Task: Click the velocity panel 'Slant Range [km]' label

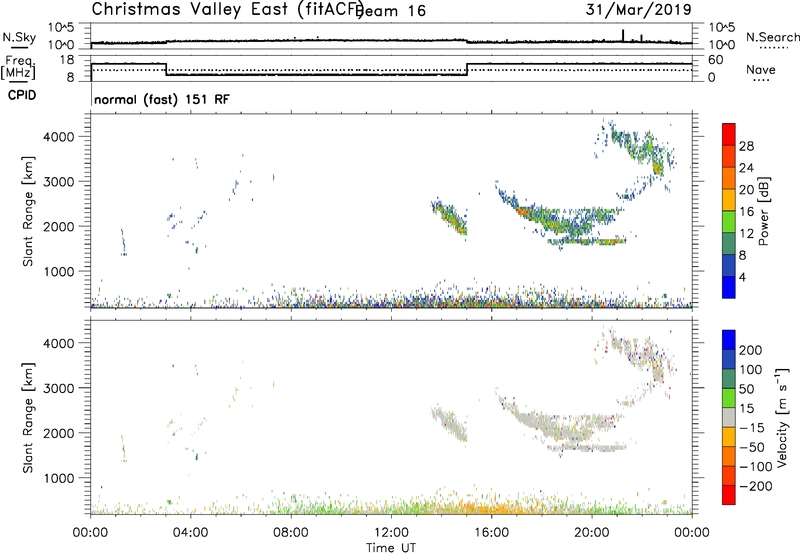Action: [x=27, y=418]
